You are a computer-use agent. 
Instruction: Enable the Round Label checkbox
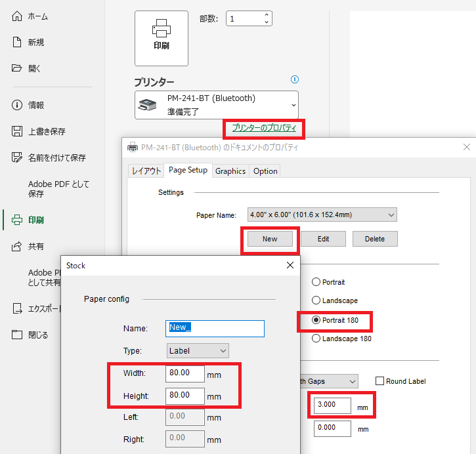pos(379,381)
